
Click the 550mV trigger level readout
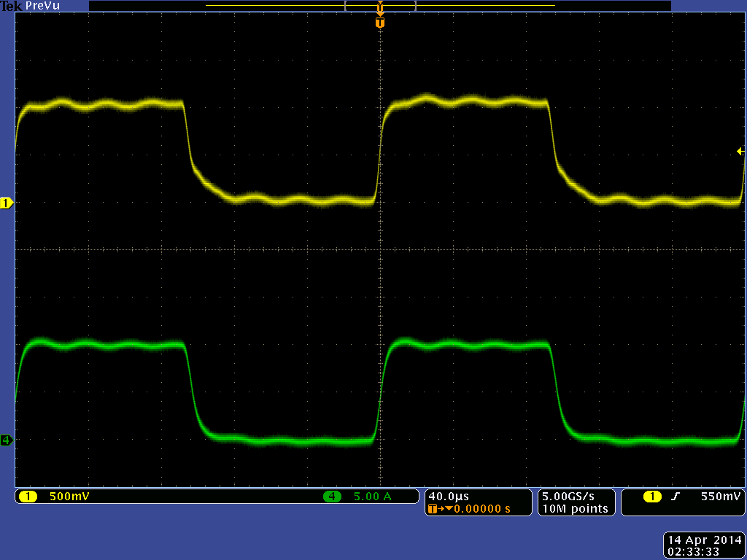(720, 497)
